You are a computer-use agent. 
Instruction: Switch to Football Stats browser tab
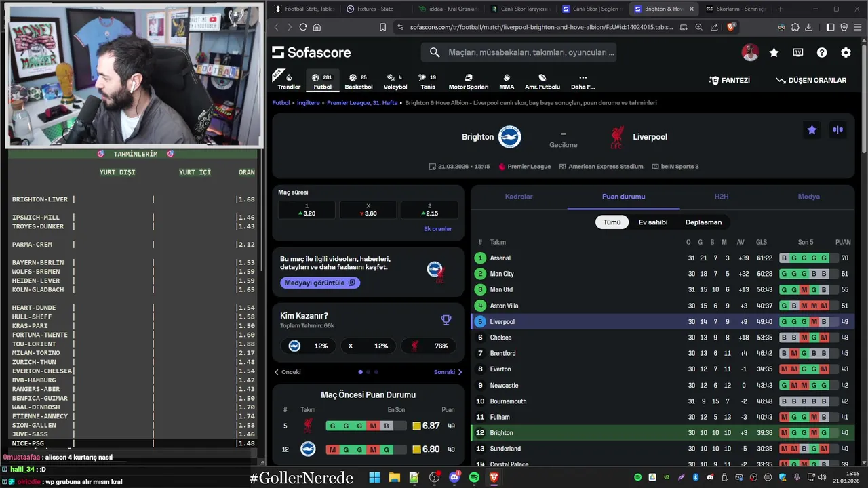[303, 9]
